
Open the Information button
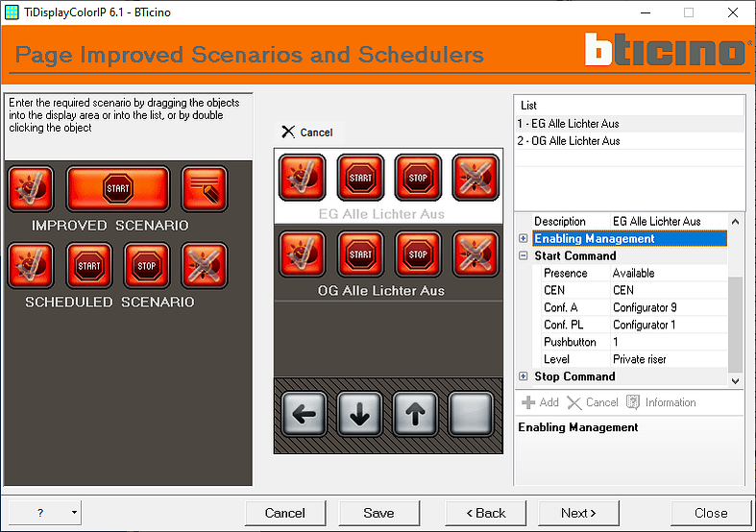[x=661, y=402]
